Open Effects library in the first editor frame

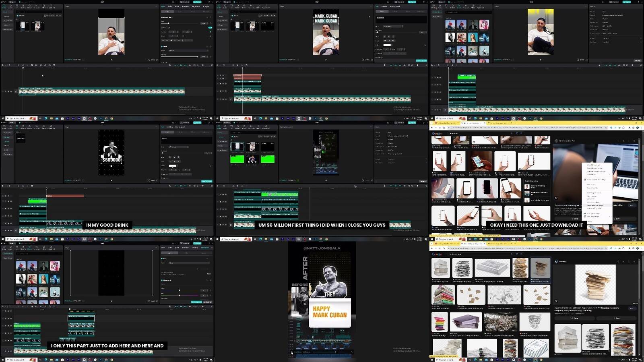[29, 6]
